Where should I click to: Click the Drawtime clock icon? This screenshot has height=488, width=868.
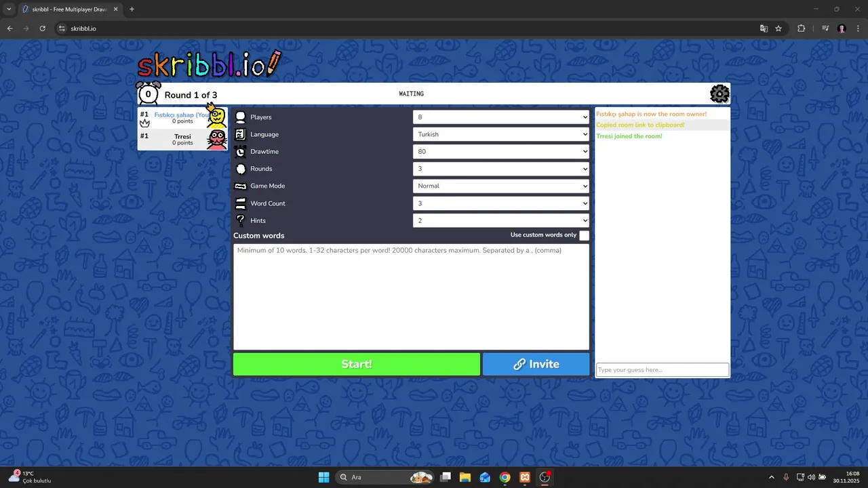point(240,152)
